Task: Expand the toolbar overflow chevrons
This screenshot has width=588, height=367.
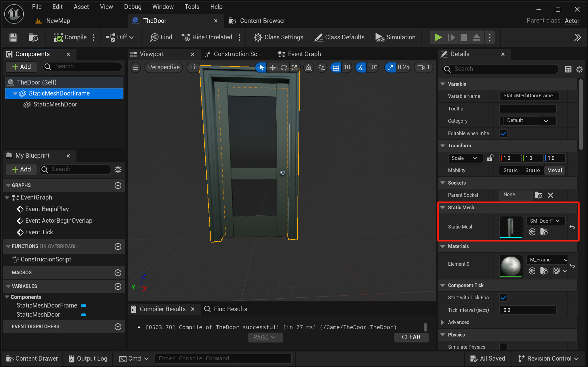Action: pos(577,37)
